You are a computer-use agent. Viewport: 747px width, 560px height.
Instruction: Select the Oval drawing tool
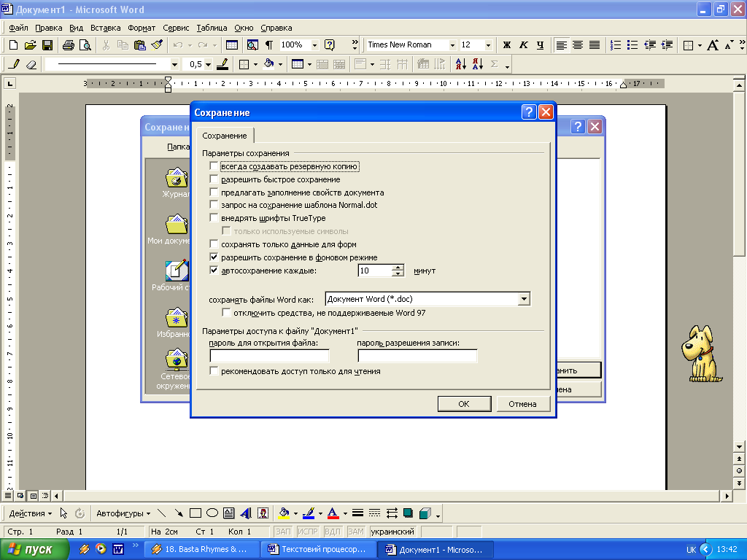(x=212, y=513)
